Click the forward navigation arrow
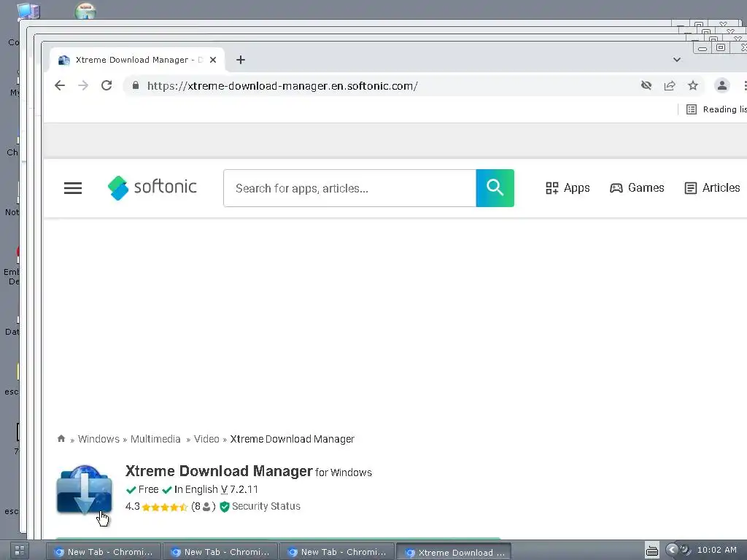This screenshot has height=560, width=747. [x=83, y=86]
